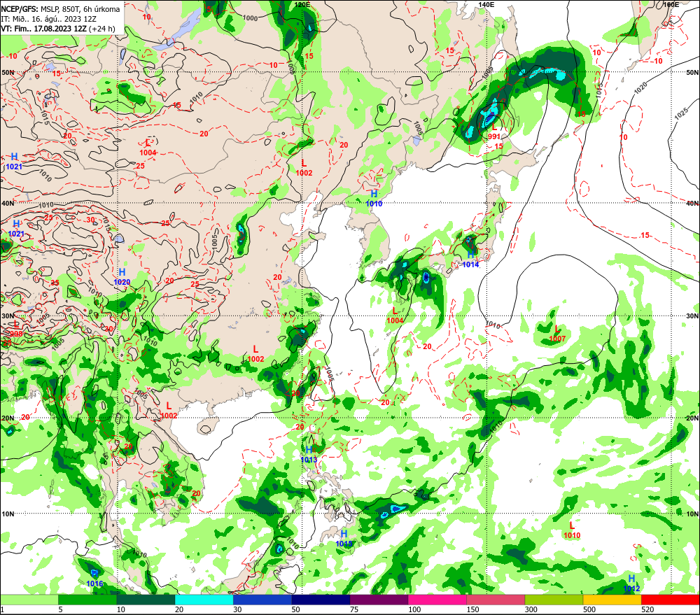The image size is (700, 615).
Task: Select the rose 150–300 legend swatch
Action: click(x=496, y=600)
